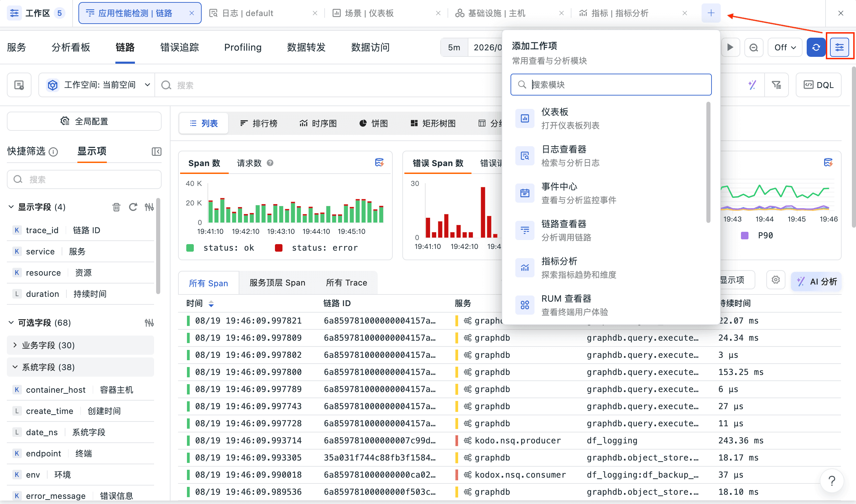Click the workspace list icon at top left
The width and height of the screenshot is (856, 504).
point(14,13)
